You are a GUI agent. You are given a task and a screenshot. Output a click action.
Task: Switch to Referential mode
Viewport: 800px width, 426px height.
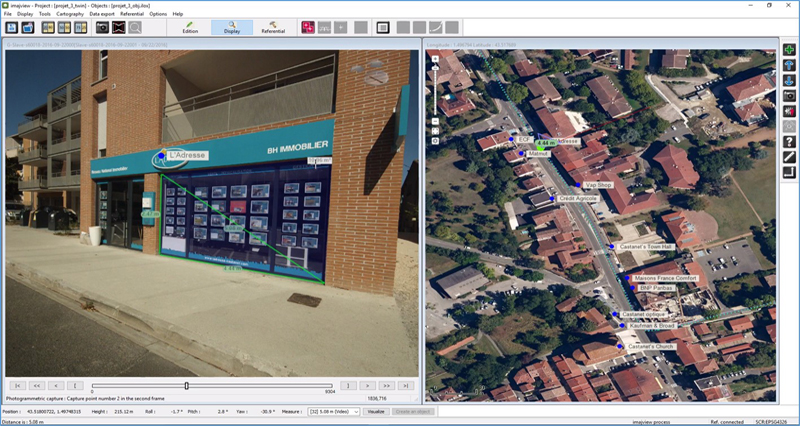pos(273,28)
